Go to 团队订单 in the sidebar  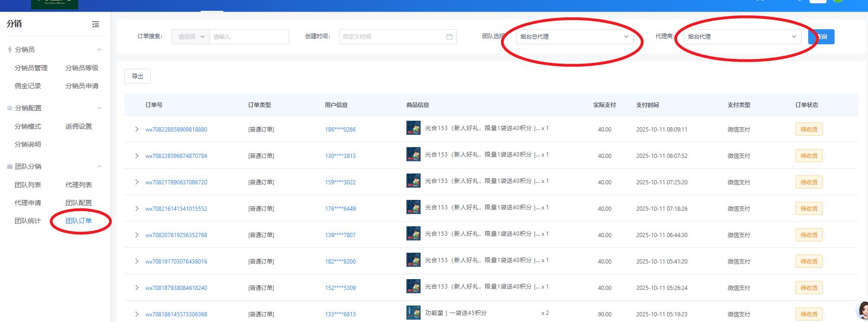point(79,221)
